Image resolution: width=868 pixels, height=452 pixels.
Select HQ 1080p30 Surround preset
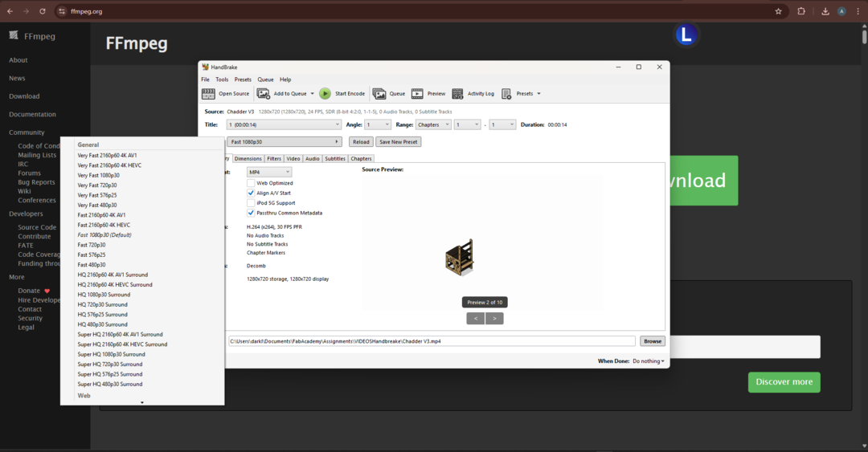tap(104, 295)
